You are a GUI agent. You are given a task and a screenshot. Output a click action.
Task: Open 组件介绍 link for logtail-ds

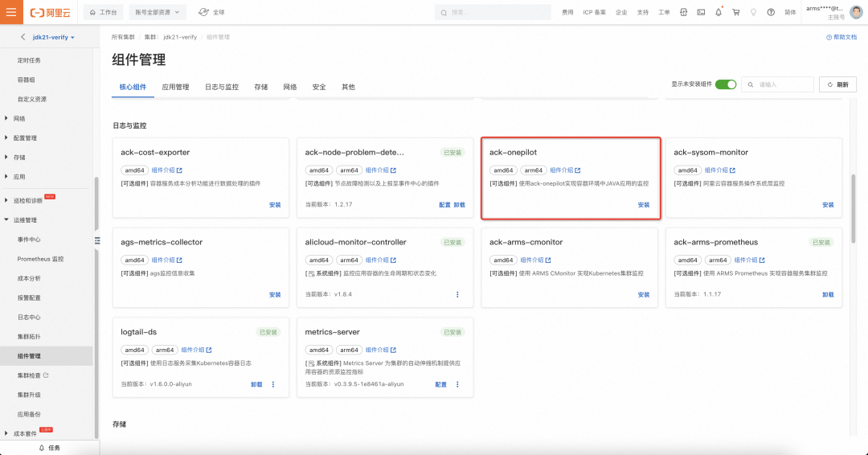(197, 350)
